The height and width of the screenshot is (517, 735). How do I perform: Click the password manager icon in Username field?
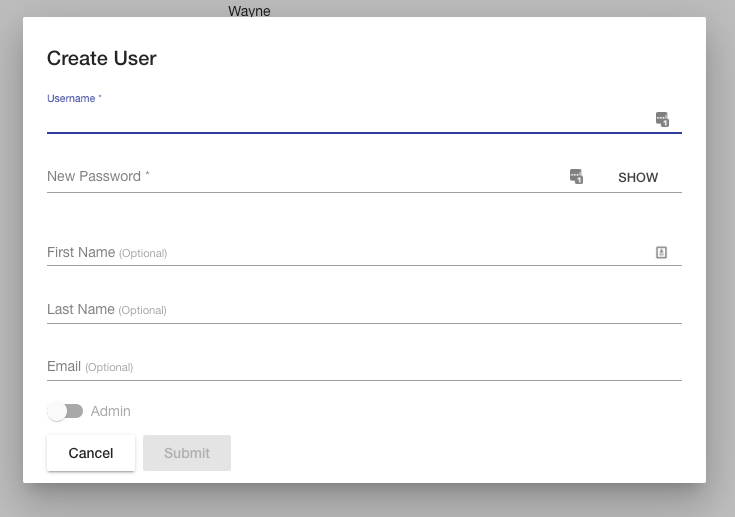coord(662,119)
